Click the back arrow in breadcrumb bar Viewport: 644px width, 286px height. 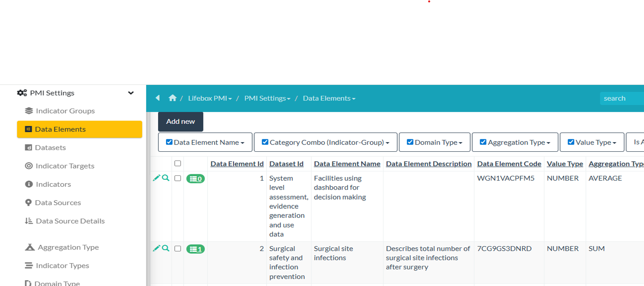pyautogui.click(x=158, y=98)
